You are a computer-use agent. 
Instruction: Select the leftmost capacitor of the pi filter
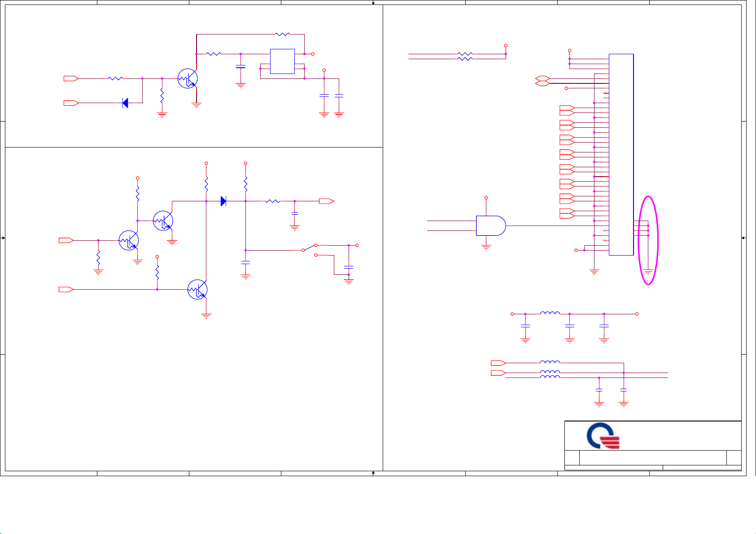click(x=525, y=326)
